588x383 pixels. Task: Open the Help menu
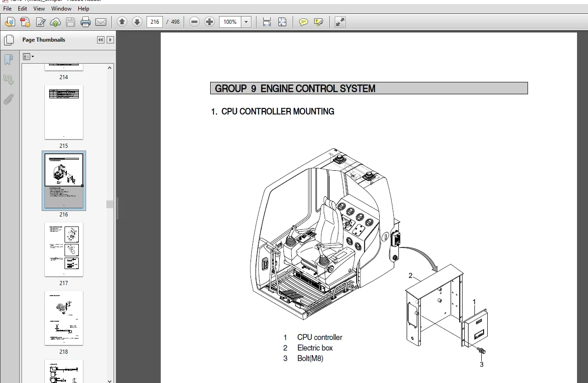pyautogui.click(x=84, y=9)
